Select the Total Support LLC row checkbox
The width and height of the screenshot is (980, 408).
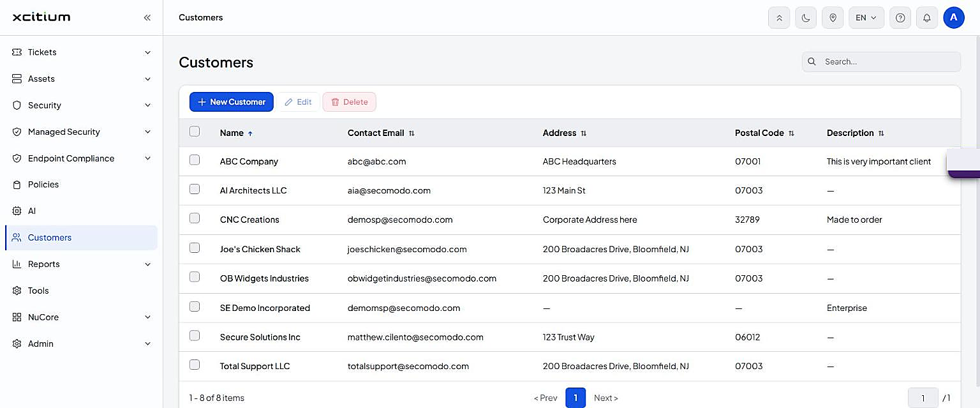tap(195, 365)
